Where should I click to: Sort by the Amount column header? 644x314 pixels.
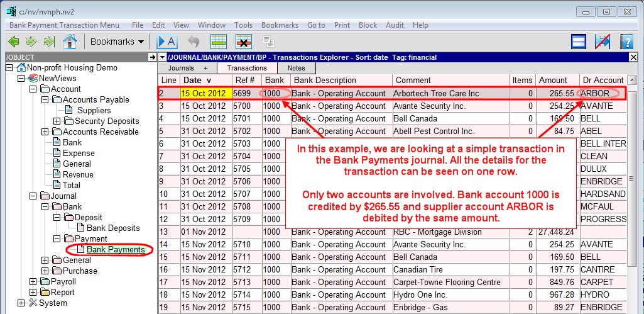tap(552, 81)
